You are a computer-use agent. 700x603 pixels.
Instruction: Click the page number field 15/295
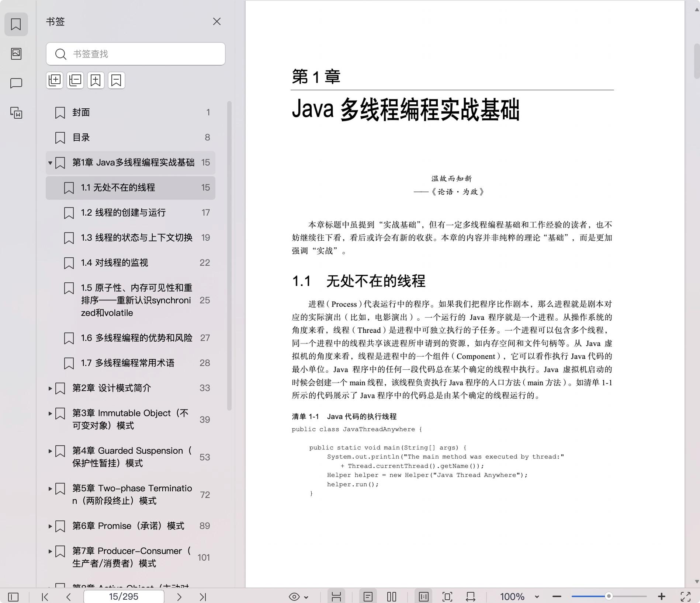124,596
